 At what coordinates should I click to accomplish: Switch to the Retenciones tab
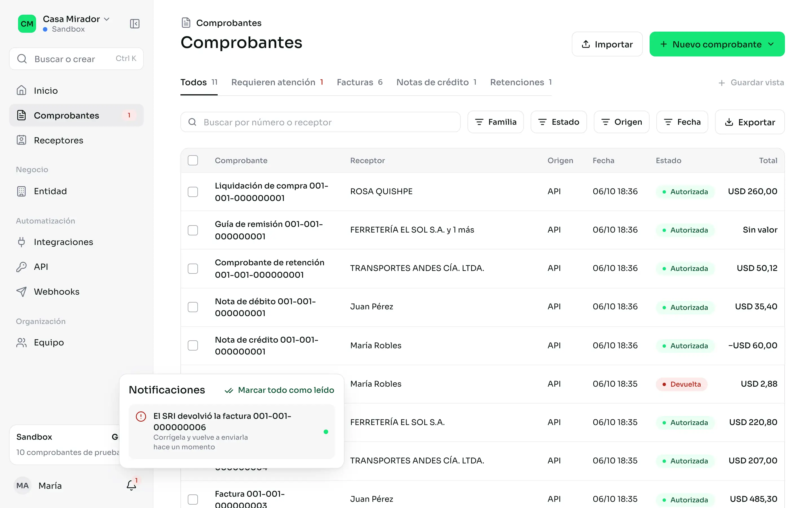pyautogui.click(x=521, y=82)
